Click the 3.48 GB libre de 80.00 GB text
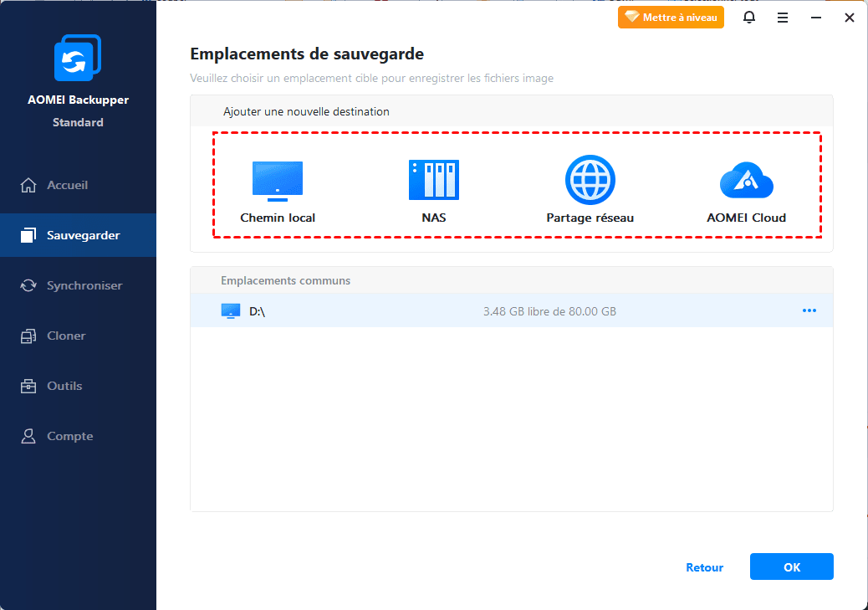The height and width of the screenshot is (610, 868). (549, 311)
